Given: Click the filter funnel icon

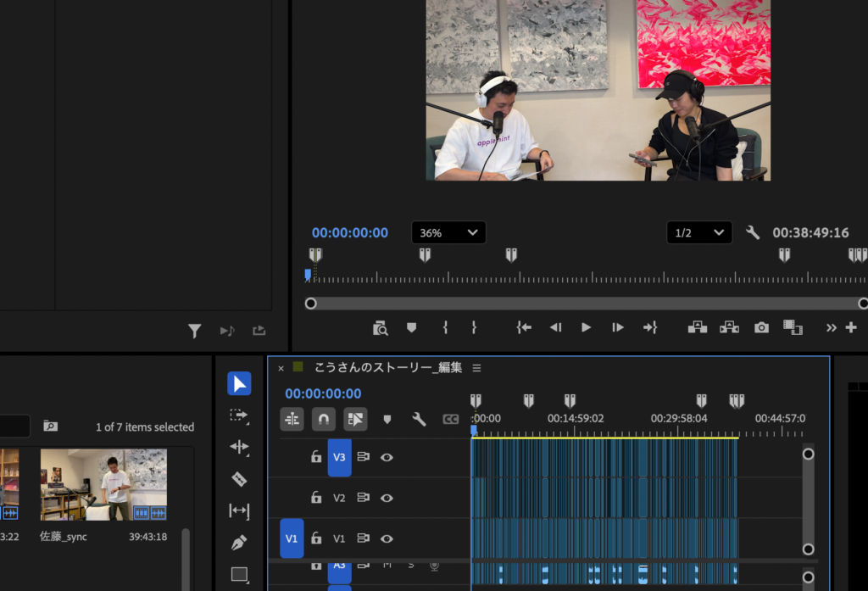Looking at the screenshot, I should (x=194, y=331).
